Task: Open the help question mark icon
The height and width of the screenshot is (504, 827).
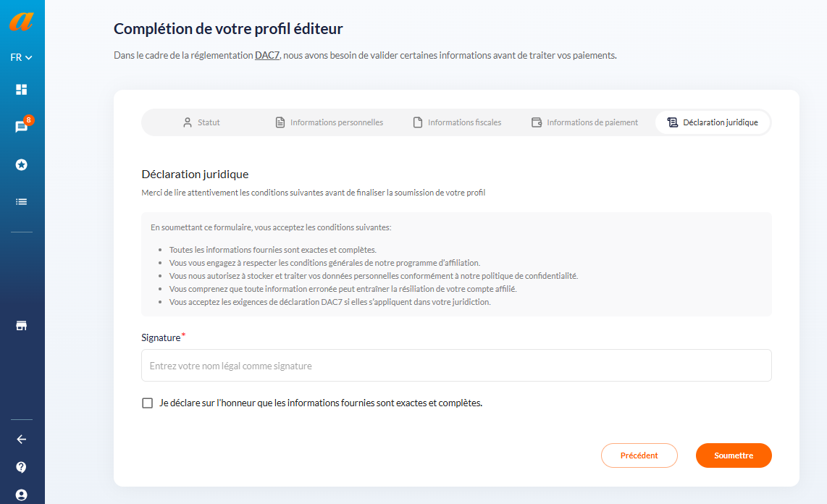Action: 21,467
